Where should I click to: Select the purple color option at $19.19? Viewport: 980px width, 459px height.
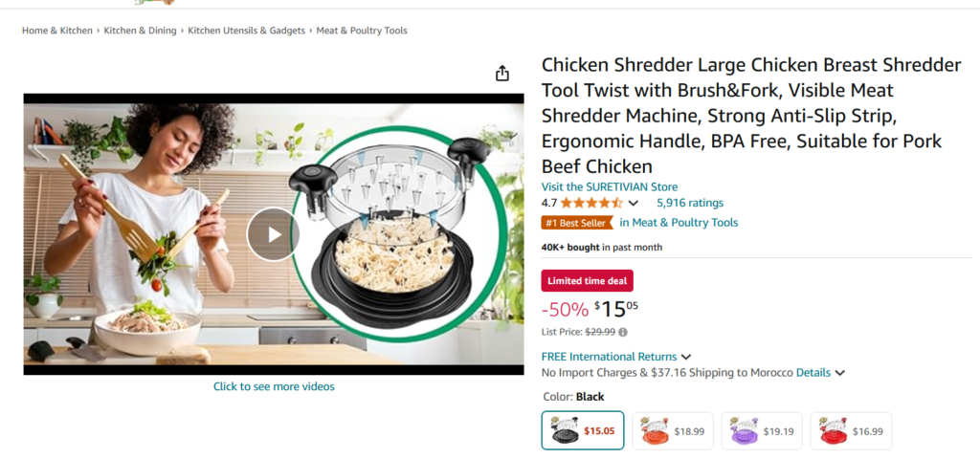762,431
